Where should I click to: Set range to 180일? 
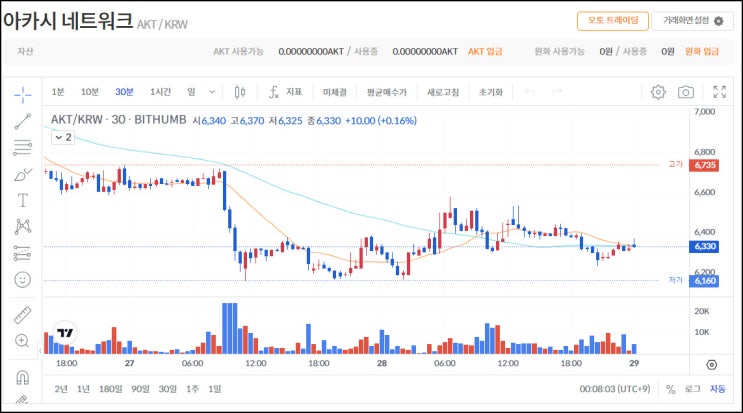pos(110,389)
